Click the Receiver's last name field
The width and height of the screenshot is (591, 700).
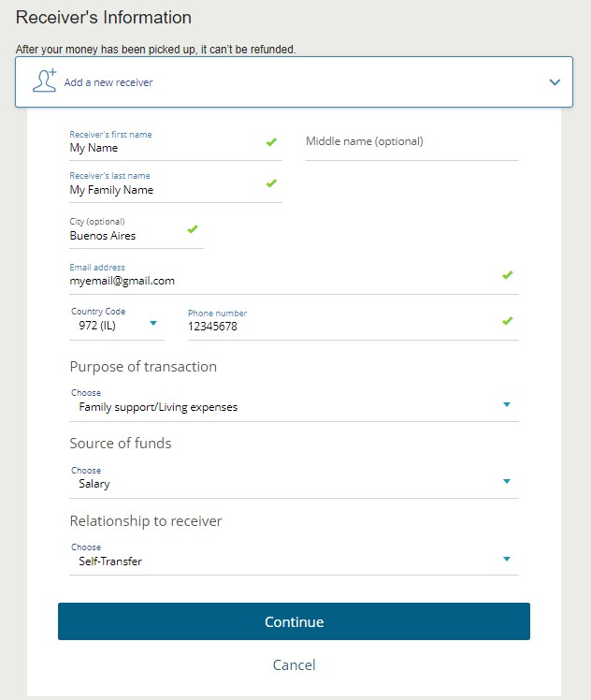click(164, 190)
